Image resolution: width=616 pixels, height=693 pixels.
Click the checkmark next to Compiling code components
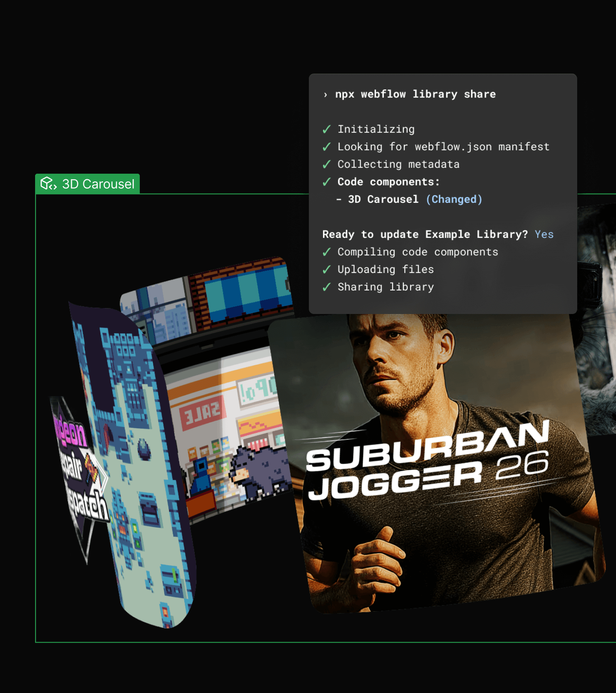[x=327, y=252]
